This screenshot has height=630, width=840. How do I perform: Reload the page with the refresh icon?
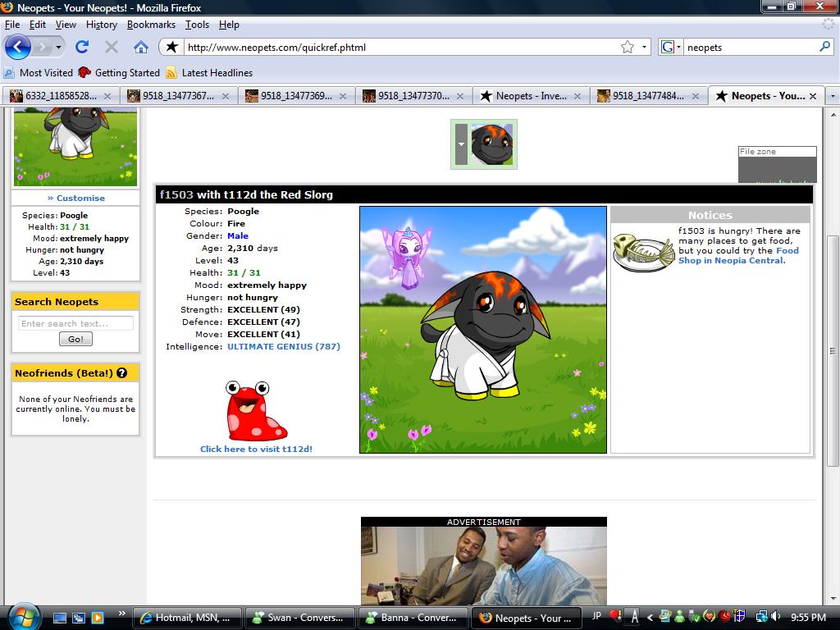pyautogui.click(x=81, y=47)
